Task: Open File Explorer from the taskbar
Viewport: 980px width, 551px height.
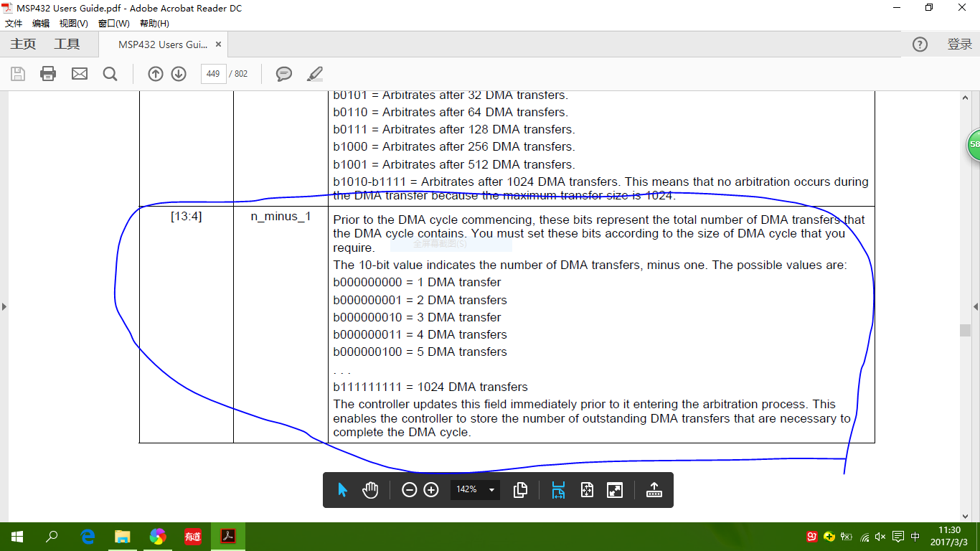Action: [x=123, y=537]
